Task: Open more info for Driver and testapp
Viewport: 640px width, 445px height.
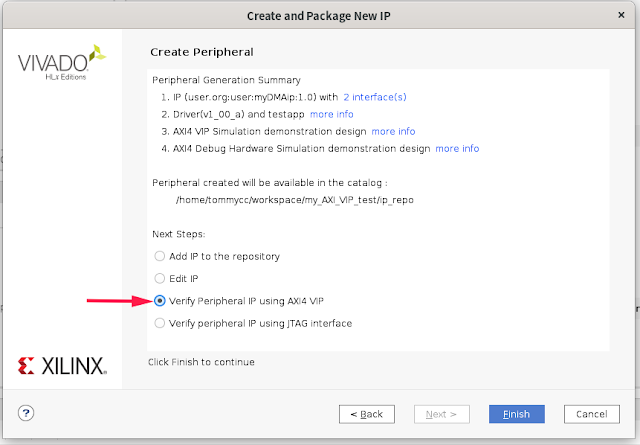Action: click(331, 114)
